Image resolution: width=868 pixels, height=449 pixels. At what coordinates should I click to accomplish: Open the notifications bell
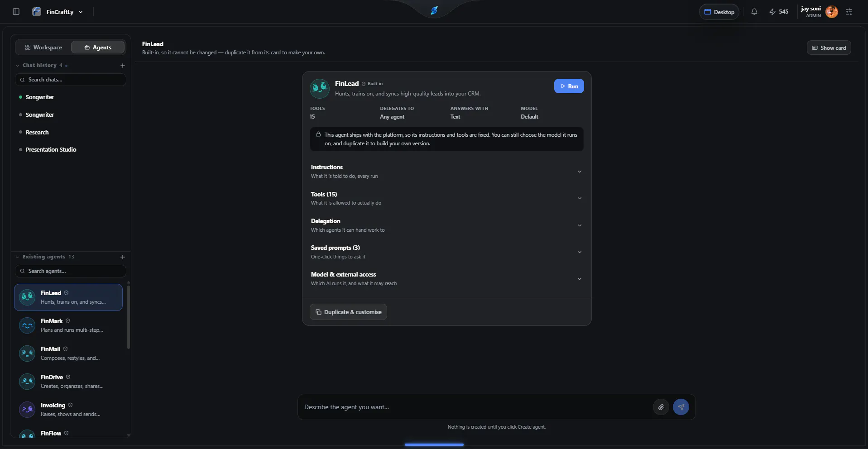(x=754, y=12)
